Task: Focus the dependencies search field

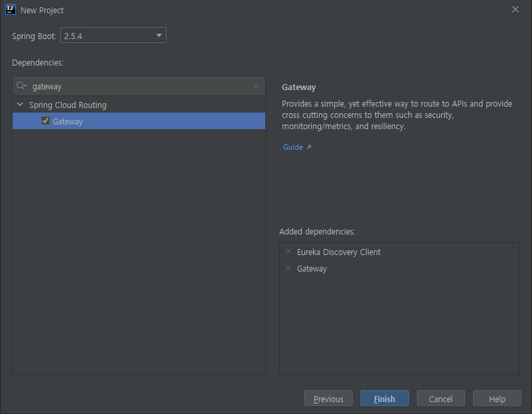Action: 139,86
